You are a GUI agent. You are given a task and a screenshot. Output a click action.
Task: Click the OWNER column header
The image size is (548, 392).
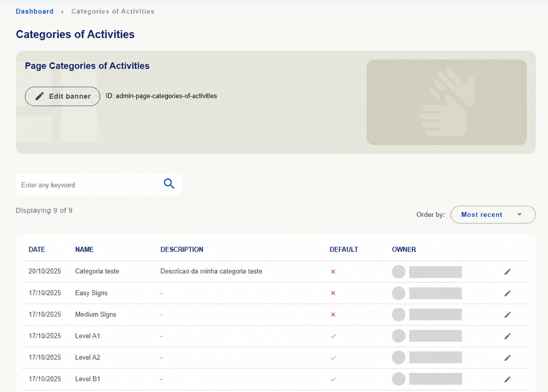[404, 249]
